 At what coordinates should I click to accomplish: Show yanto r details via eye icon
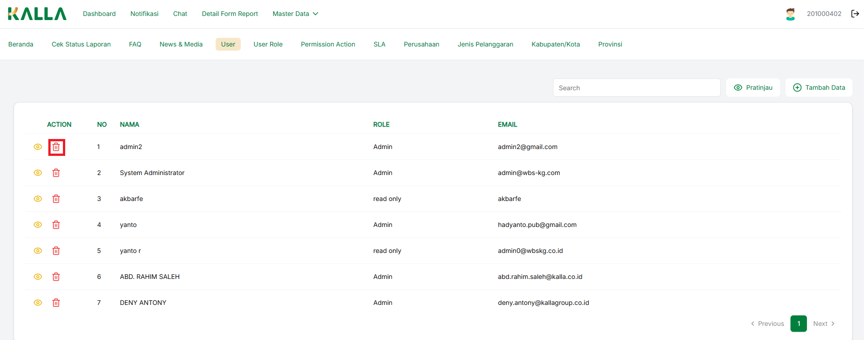38,251
